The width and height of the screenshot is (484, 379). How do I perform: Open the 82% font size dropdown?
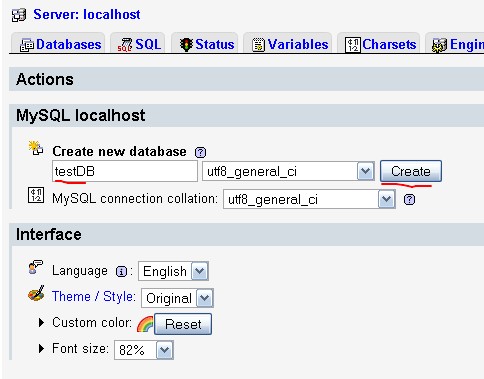coord(144,350)
